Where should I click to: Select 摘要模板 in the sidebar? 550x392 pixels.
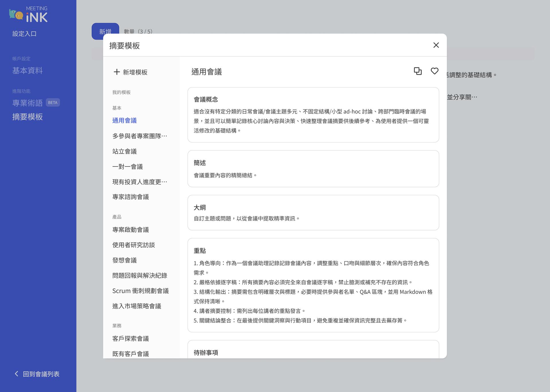(27, 117)
